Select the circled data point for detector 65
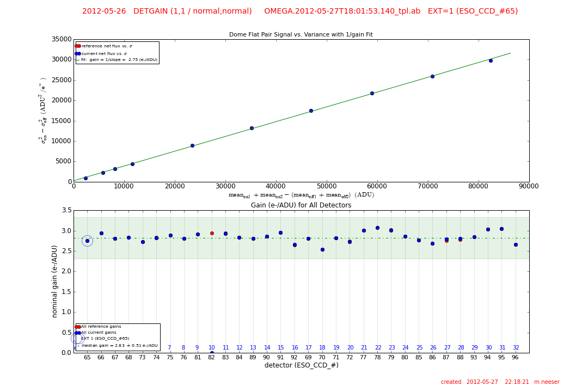 coord(87,241)
